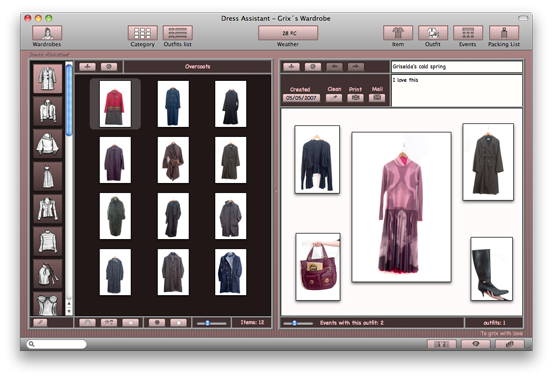The height and width of the screenshot is (378, 552).
Task: Click the pink dress in outfit canvas
Action: [x=401, y=207]
